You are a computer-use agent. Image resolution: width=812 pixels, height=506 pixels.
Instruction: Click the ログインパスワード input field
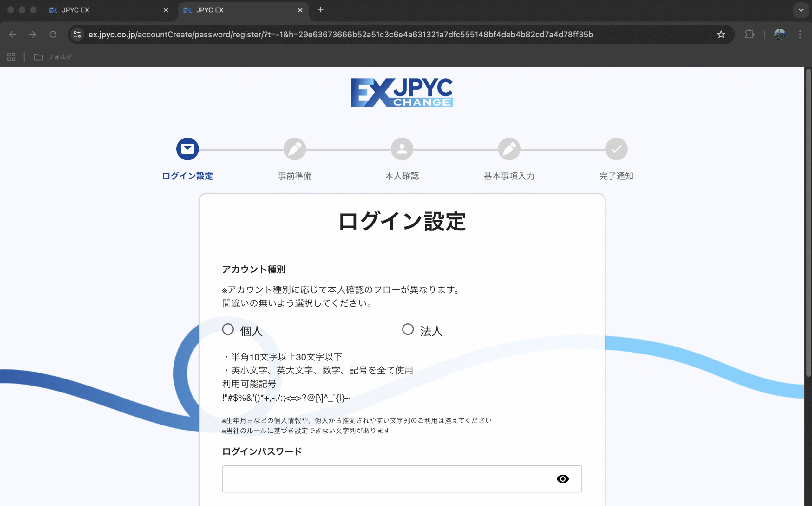pos(385,479)
